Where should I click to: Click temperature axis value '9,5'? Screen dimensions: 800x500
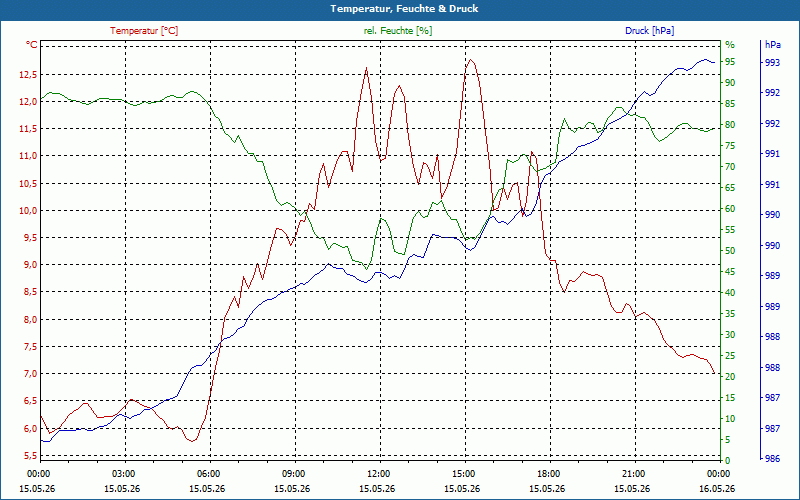pyautogui.click(x=30, y=237)
